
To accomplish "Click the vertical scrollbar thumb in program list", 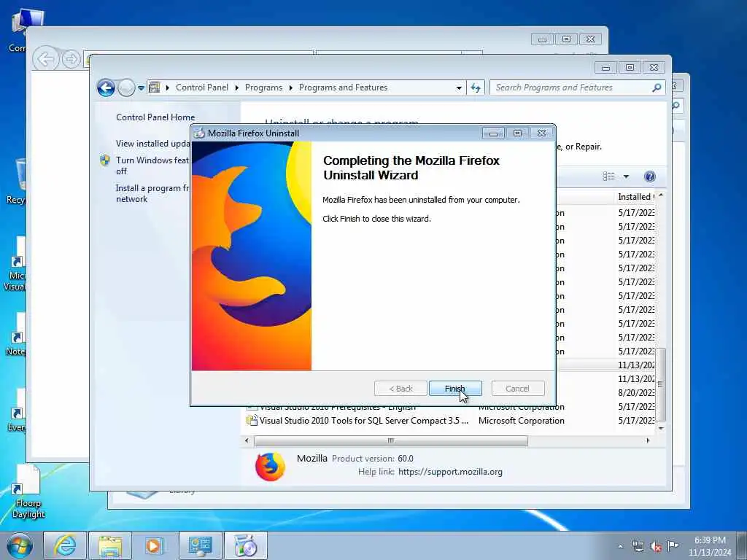I will (x=660, y=384).
